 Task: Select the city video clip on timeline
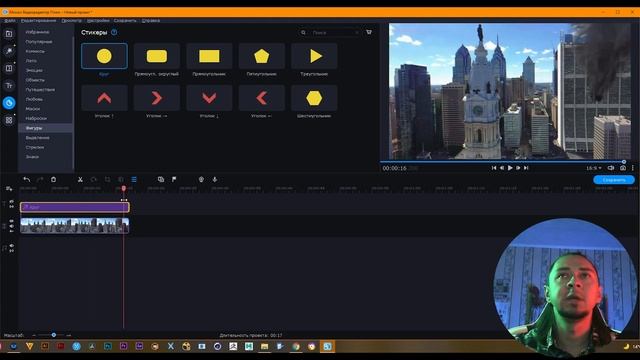coord(75,225)
